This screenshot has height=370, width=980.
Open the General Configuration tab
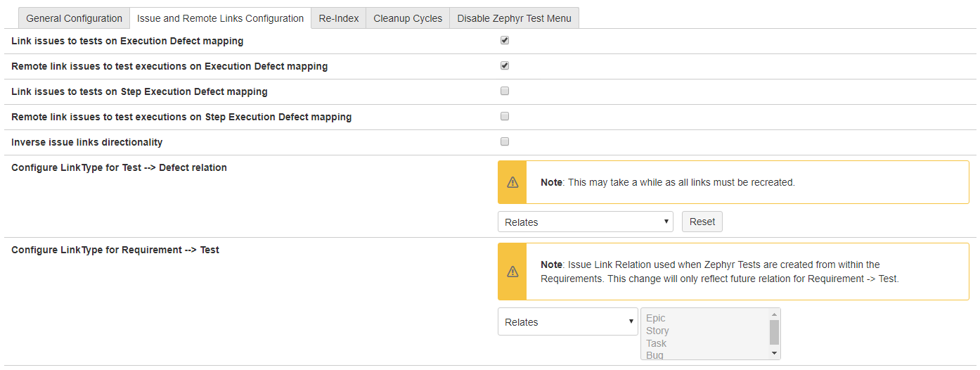[x=74, y=18]
